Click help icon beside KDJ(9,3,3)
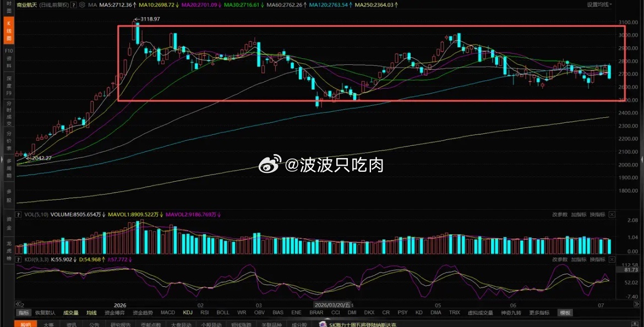The height and width of the screenshot is (327, 644). [x=18, y=260]
